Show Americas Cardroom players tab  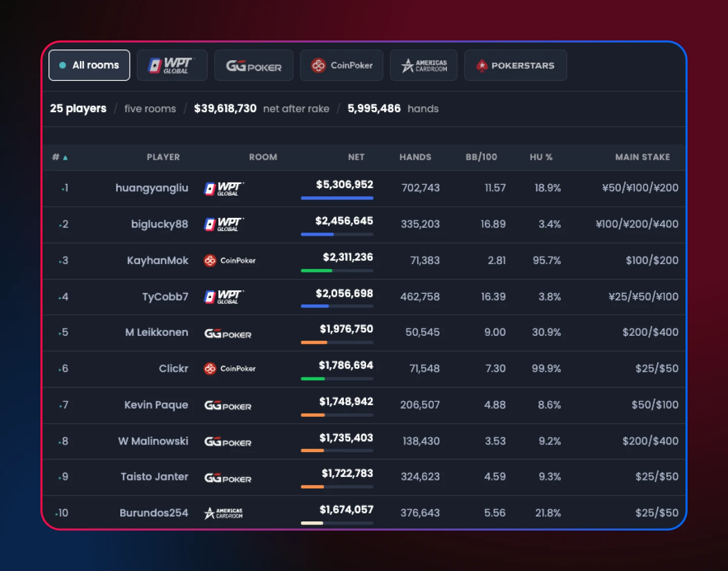(x=424, y=65)
